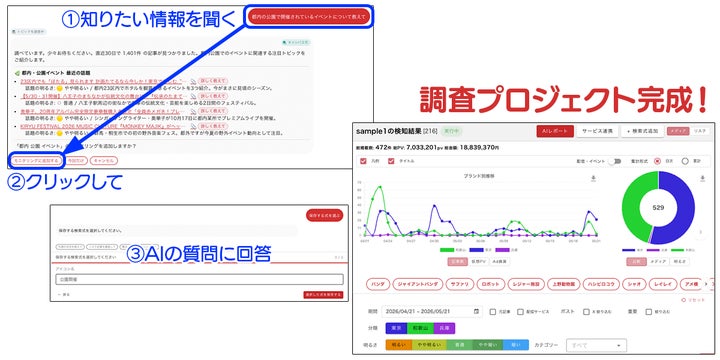720x360 pixels.
Task: Check the X 絞り込み checkbox
Action: tap(586, 312)
